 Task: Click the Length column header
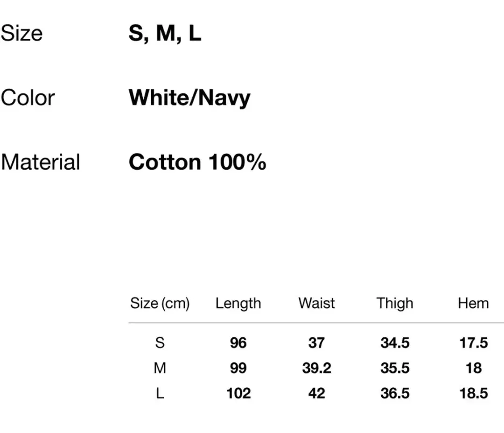coord(238,303)
